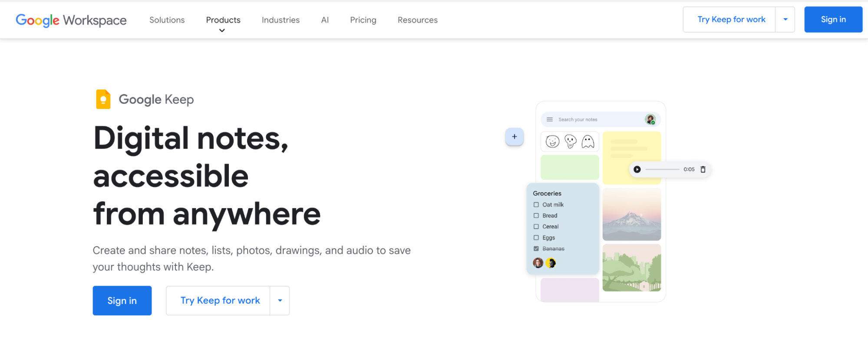Uncheck the Bananas checkbox

click(536, 249)
